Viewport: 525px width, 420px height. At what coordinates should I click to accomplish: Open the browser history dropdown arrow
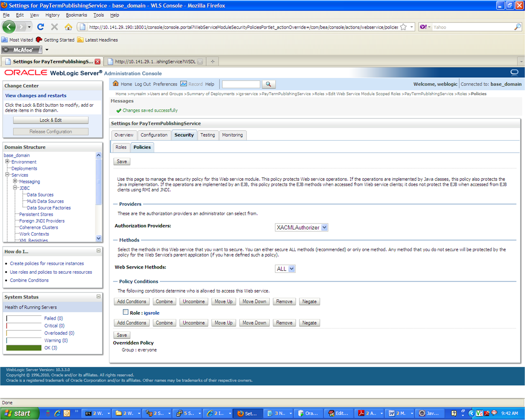click(30, 27)
